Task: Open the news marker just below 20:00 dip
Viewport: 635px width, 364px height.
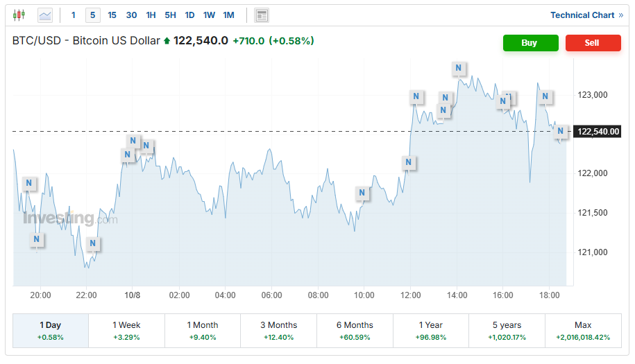Action: 37,240
